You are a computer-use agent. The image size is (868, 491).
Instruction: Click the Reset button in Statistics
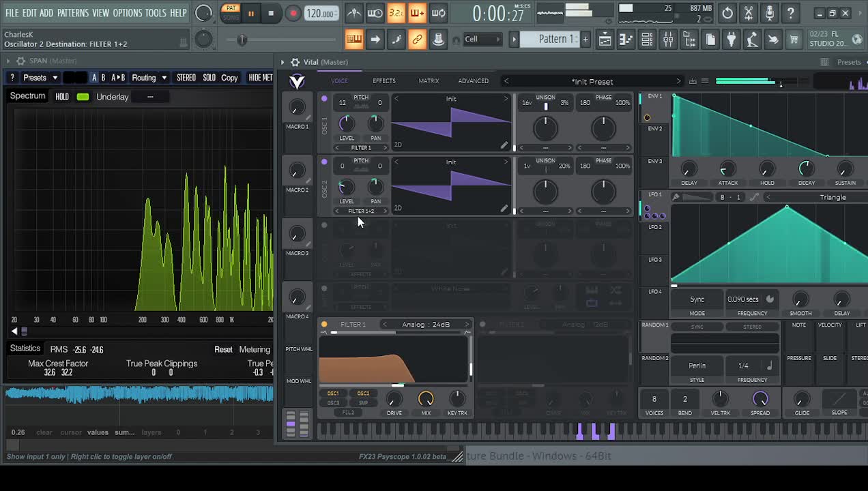[223, 349]
